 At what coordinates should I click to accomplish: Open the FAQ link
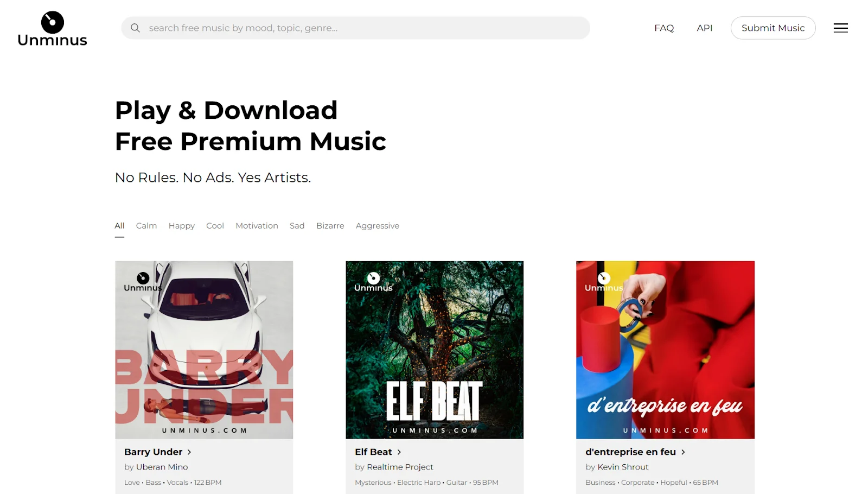click(664, 28)
